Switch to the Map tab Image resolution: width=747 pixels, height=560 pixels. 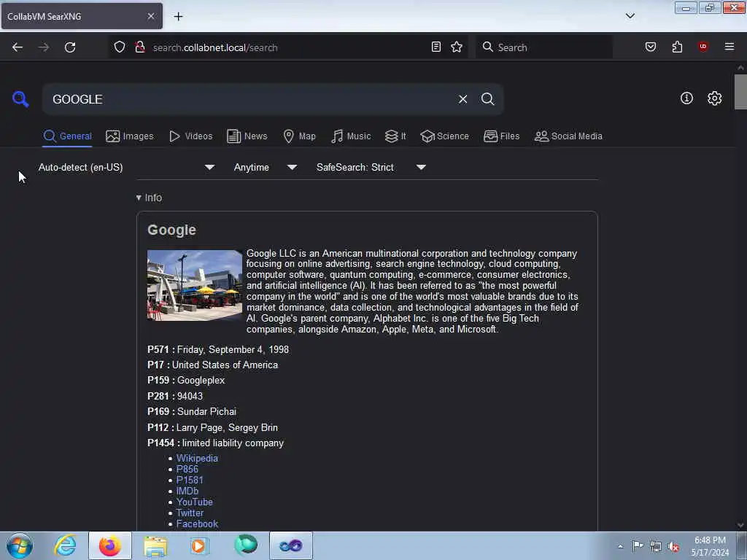click(299, 136)
